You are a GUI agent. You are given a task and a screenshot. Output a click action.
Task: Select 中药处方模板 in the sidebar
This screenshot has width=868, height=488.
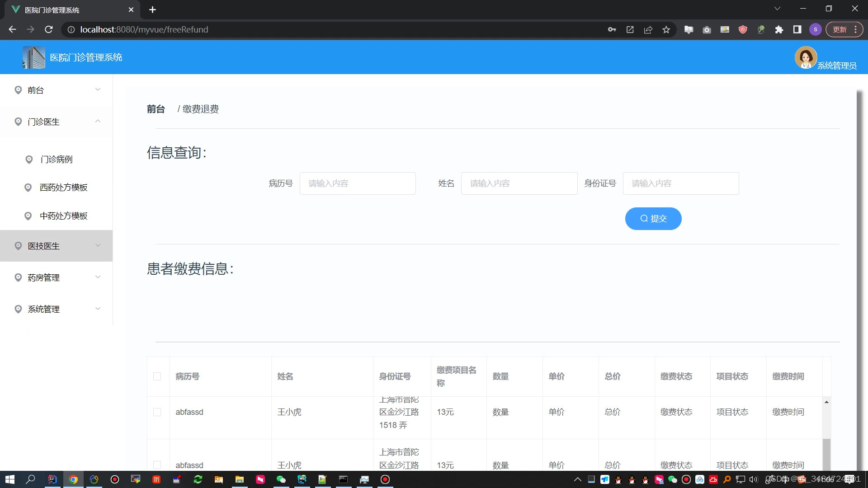(63, 216)
